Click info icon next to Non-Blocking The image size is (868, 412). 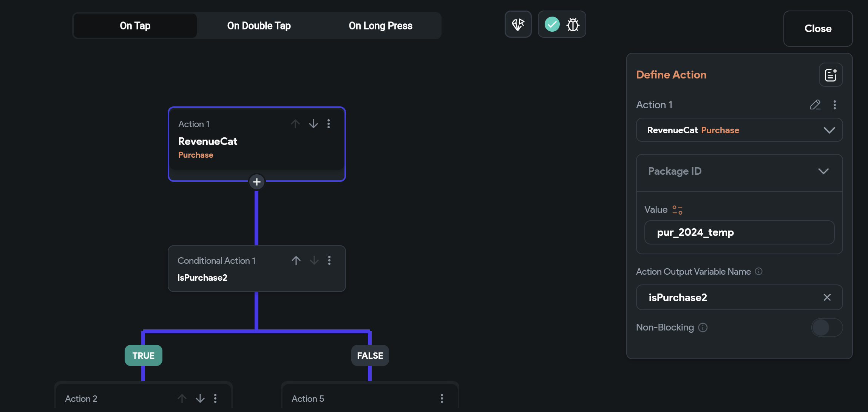[x=703, y=327]
